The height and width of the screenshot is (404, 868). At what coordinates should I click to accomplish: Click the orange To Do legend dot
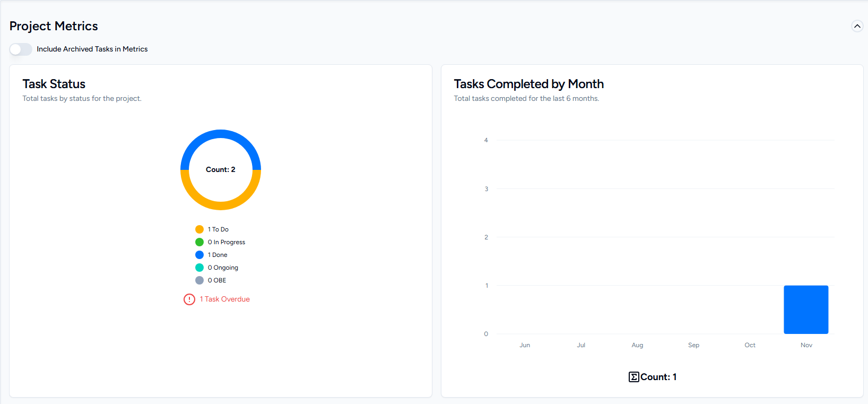click(199, 229)
